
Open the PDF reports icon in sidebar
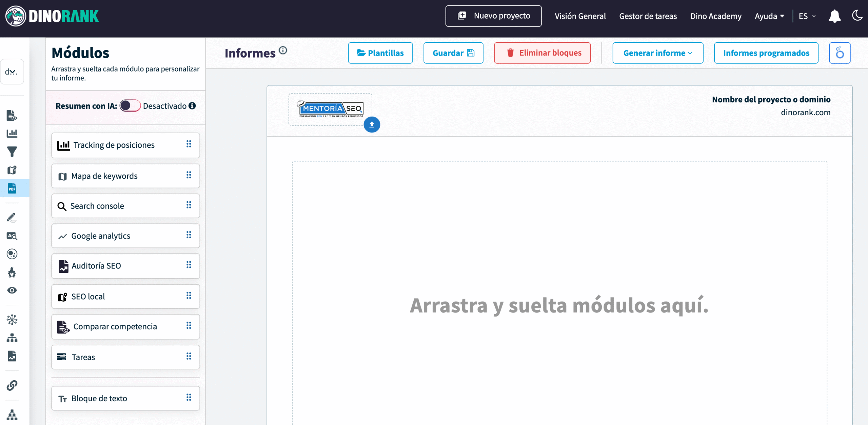[x=12, y=188]
